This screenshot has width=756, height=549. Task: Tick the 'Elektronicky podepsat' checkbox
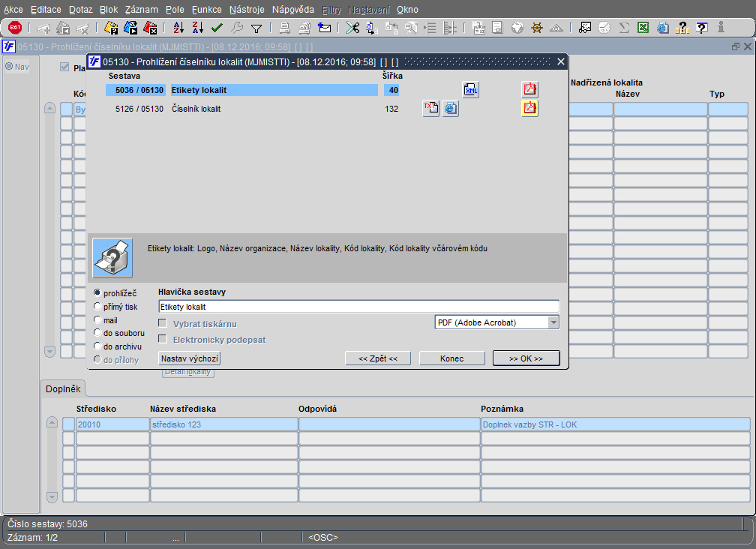[163, 339]
